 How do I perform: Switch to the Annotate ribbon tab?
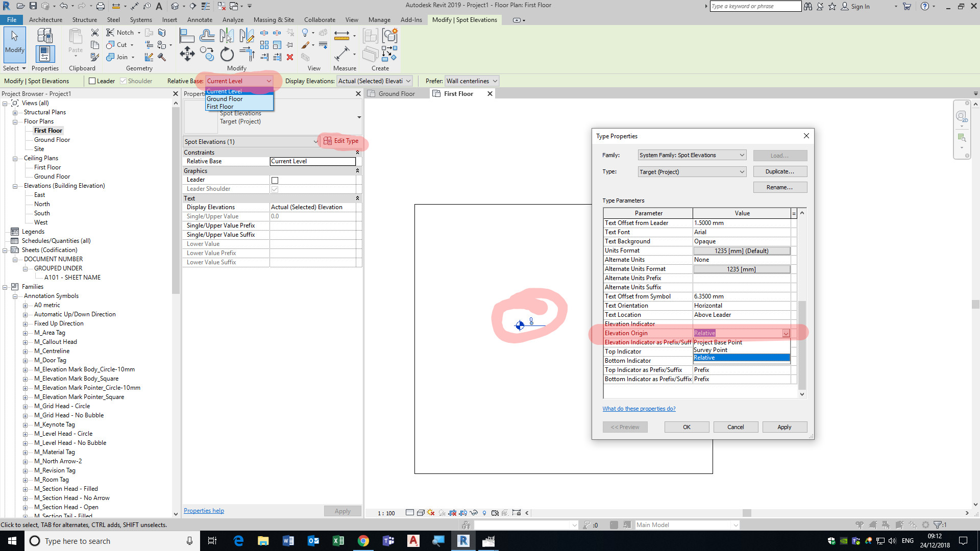pyautogui.click(x=200, y=19)
